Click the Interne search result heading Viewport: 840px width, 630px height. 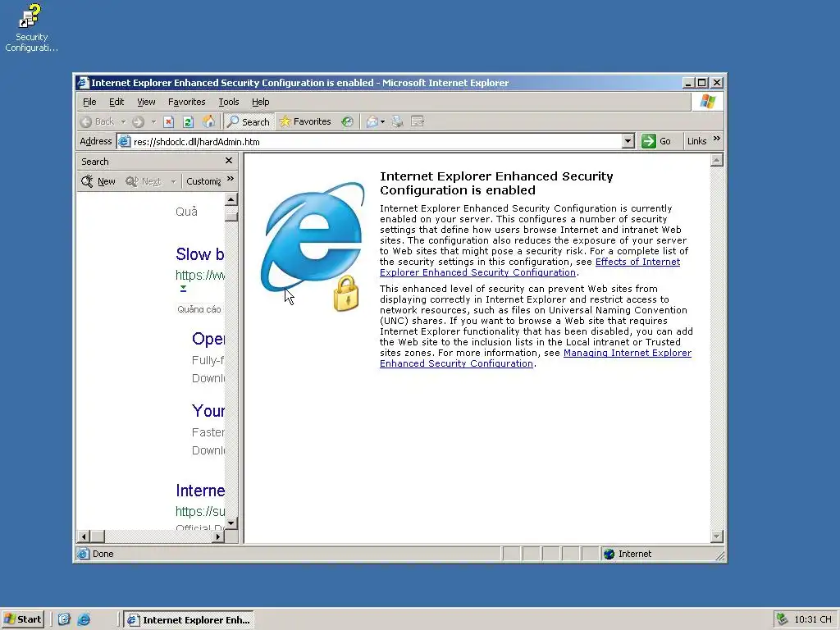[x=200, y=491]
